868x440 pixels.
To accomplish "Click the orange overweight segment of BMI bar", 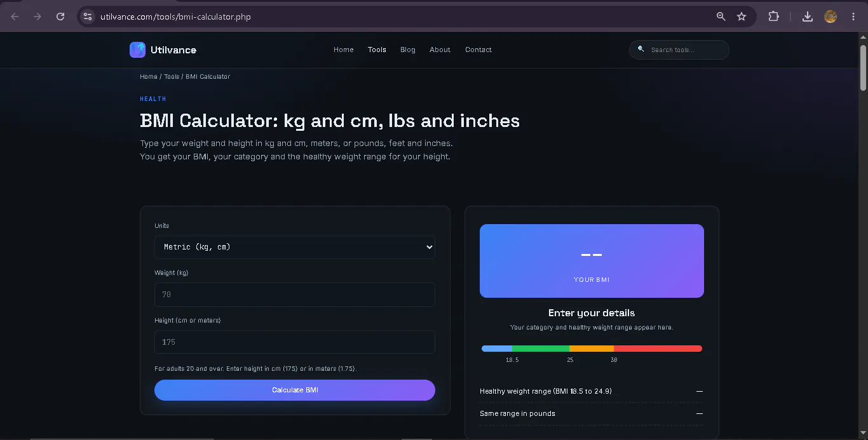I will click(592, 349).
